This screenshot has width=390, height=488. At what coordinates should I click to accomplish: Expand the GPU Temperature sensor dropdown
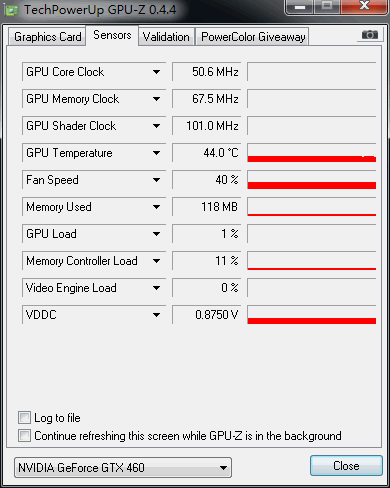tap(156, 153)
